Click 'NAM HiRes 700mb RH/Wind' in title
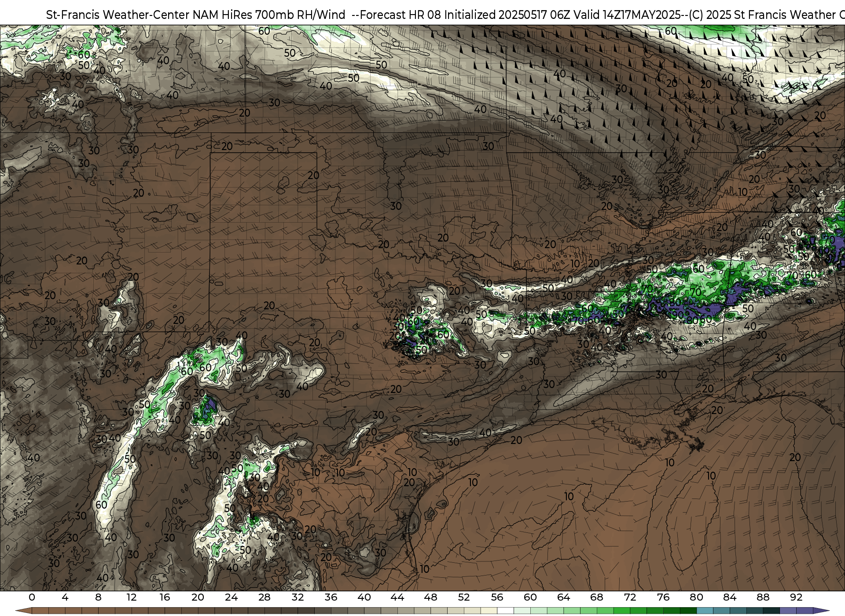The height and width of the screenshot is (616, 845). 269,15
